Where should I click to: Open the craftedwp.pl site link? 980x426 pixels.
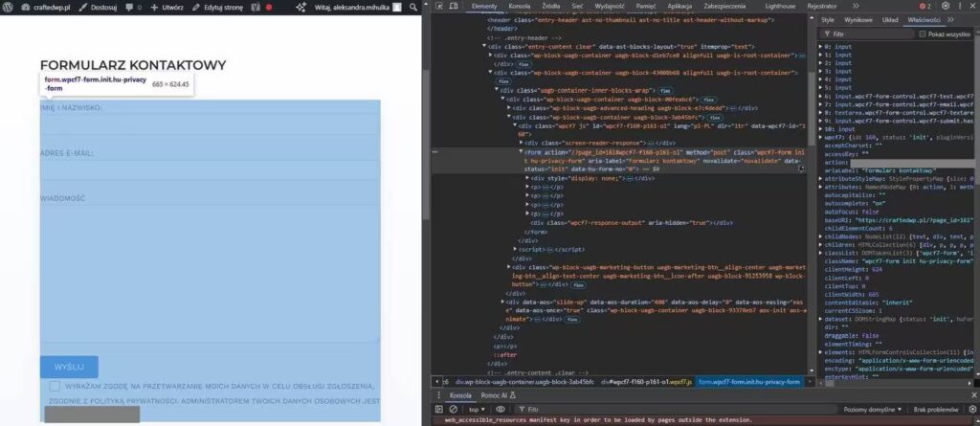point(46,7)
